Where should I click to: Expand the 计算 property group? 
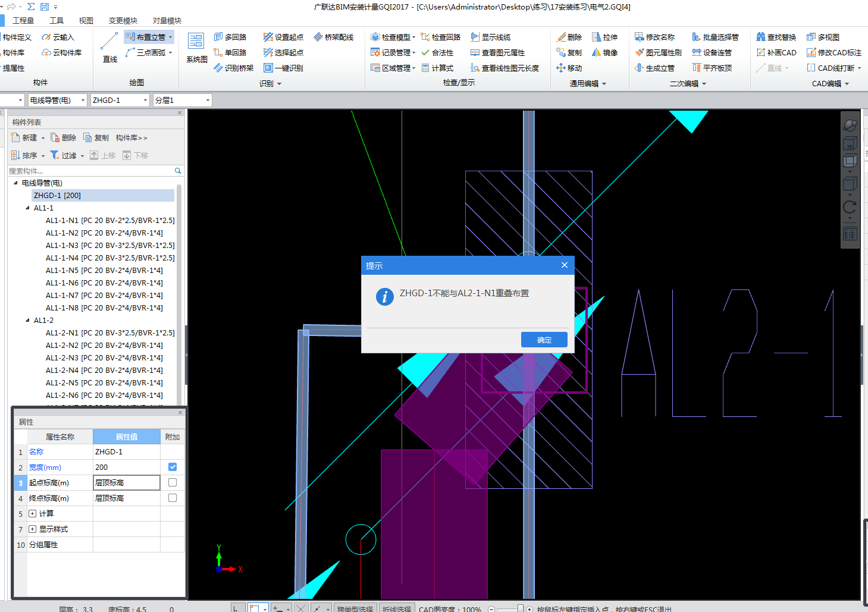[33, 513]
